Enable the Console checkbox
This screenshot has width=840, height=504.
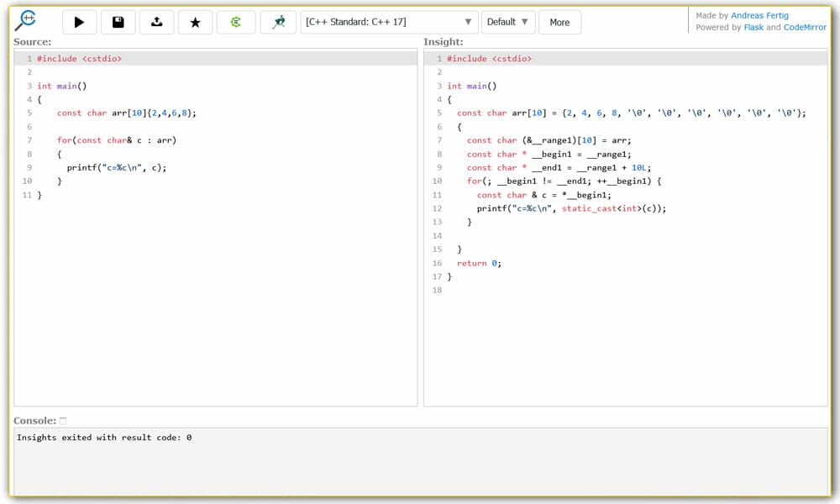(x=63, y=419)
